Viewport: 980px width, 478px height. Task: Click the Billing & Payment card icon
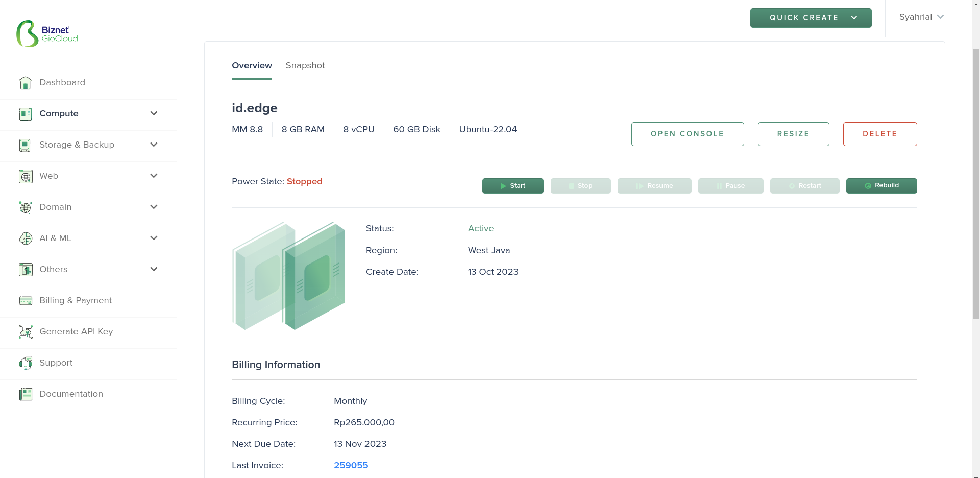(26, 301)
